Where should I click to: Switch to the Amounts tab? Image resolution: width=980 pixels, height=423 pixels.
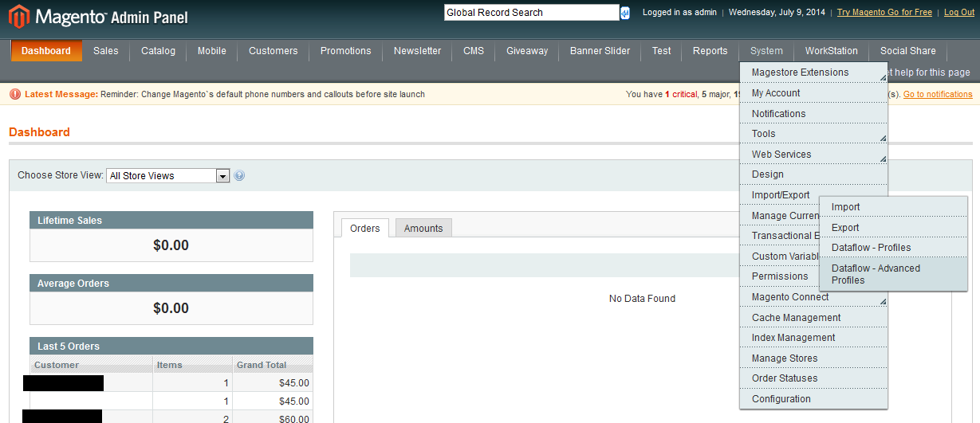point(423,229)
